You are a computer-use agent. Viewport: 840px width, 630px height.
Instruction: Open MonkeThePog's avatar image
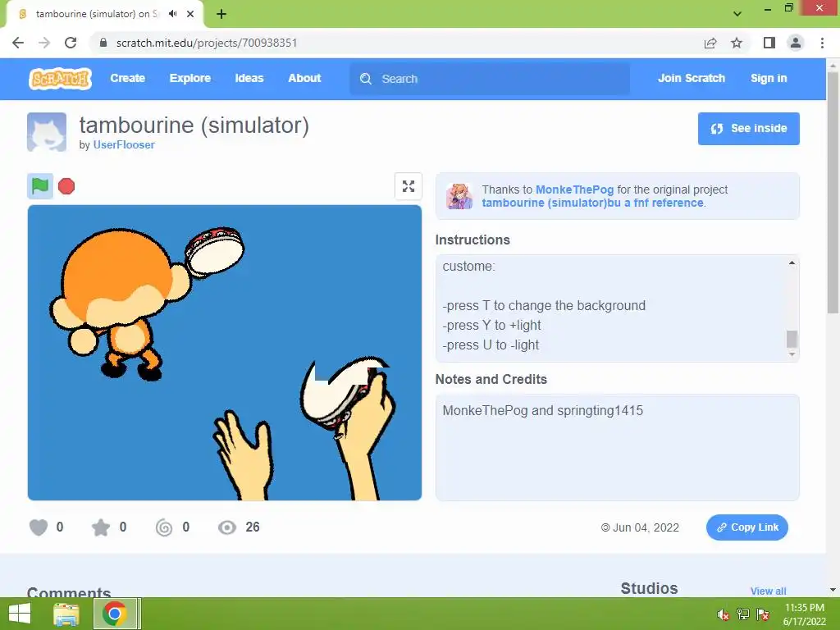[459, 196]
